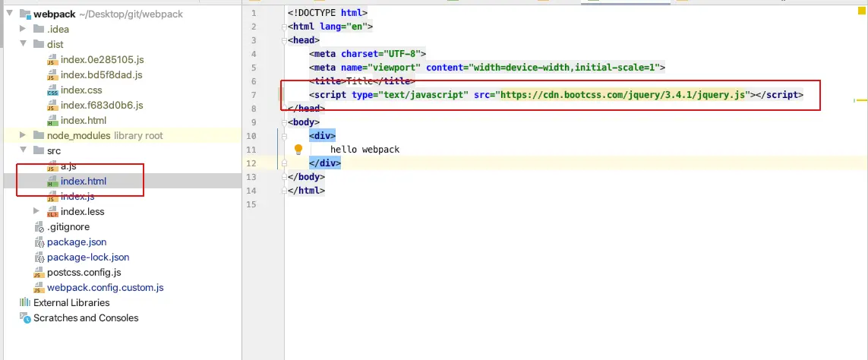Select External Libraries node

(x=71, y=302)
